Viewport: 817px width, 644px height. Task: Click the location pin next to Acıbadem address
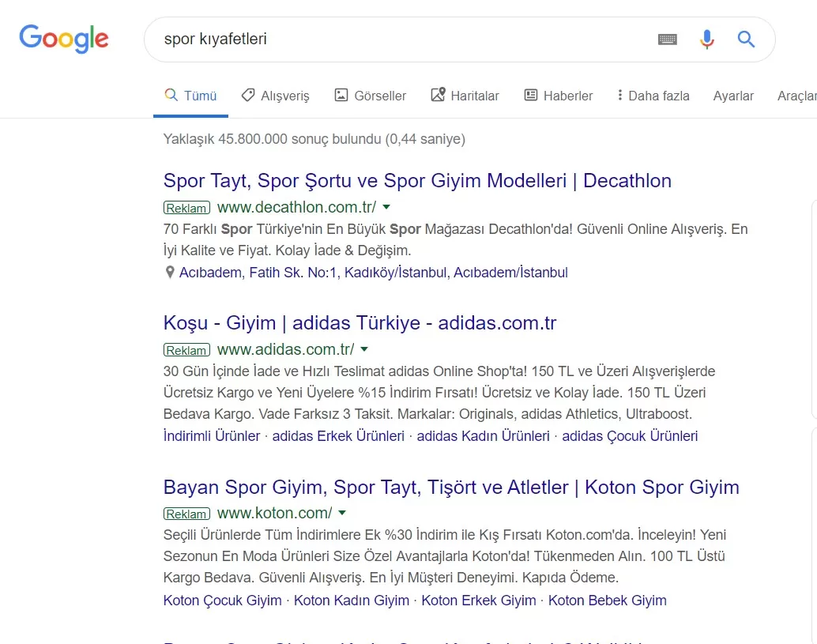click(169, 273)
